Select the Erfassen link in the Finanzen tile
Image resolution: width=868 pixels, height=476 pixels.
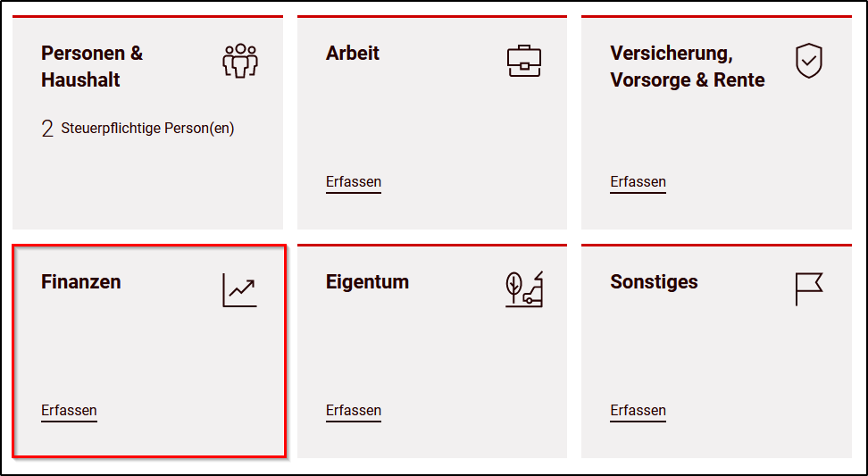click(69, 411)
